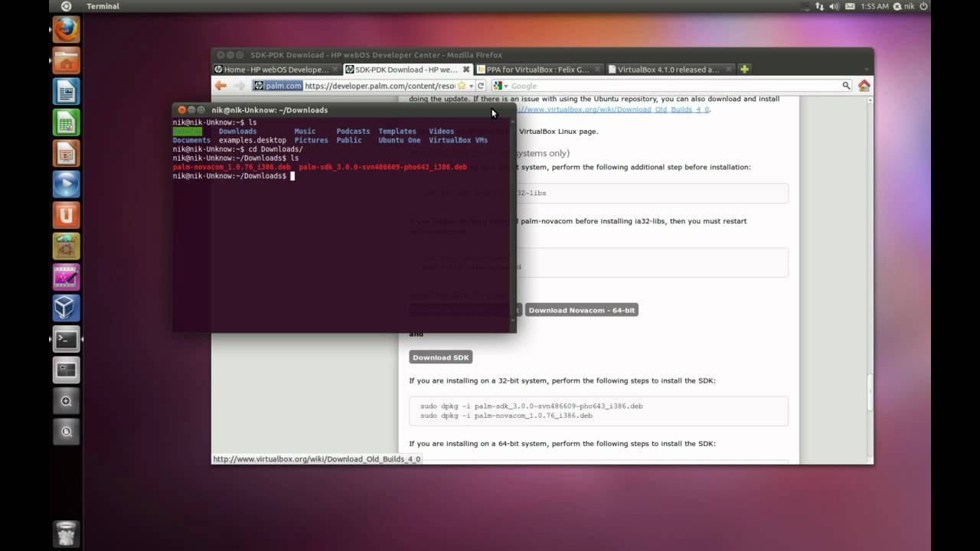This screenshot has height=551, width=980.
Task: Open a new Firefox tab with plus button
Action: pos(744,69)
